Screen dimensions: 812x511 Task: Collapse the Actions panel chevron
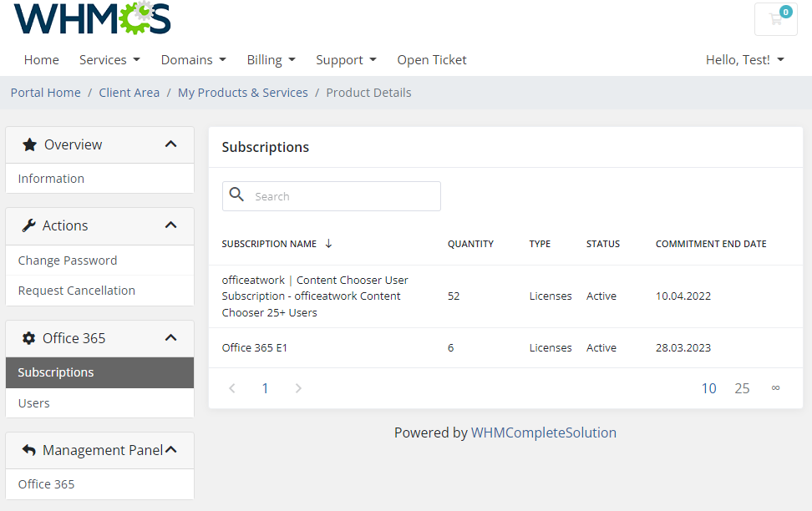(x=171, y=225)
